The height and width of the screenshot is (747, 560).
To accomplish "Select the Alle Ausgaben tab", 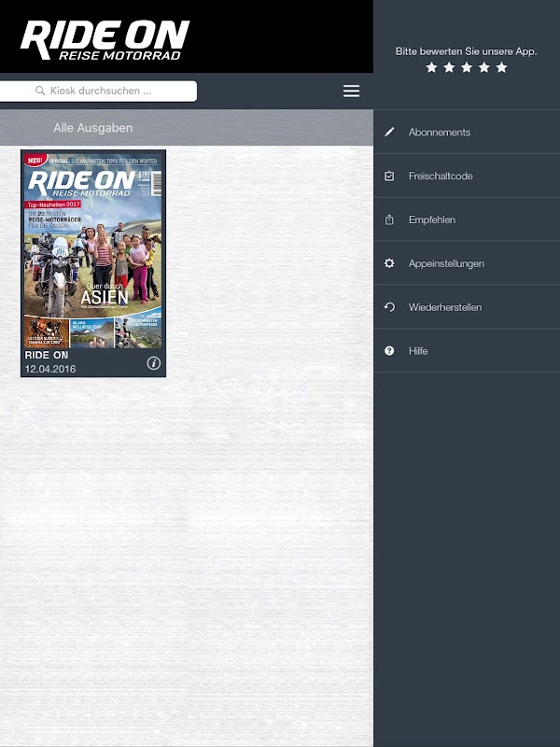I will [93, 128].
